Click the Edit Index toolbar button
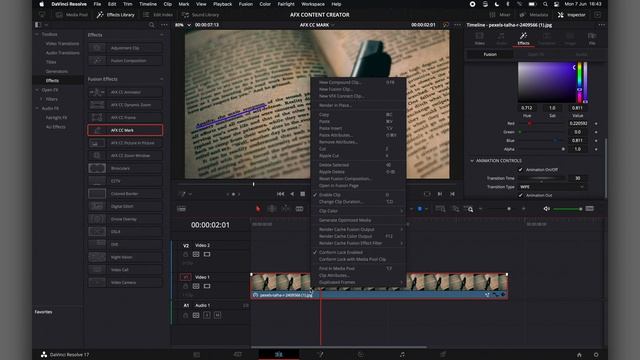Viewport: 640px width, 360px height. [158, 15]
